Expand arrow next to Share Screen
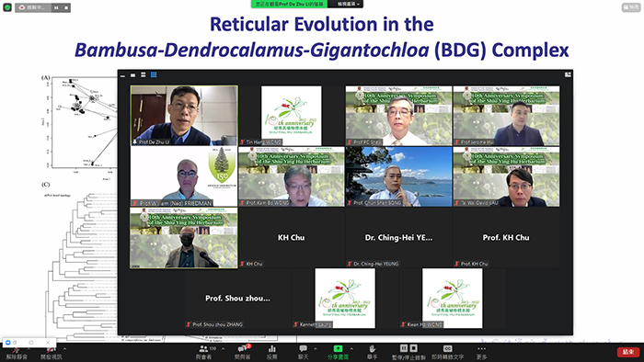This screenshot has height=362, width=644. tap(351, 349)
